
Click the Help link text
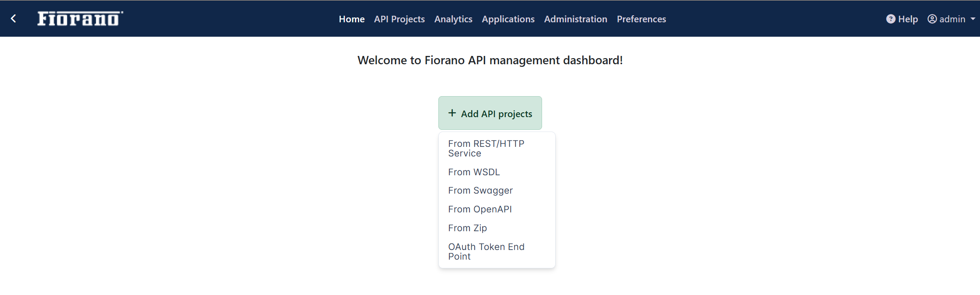(x=908, y=19)
